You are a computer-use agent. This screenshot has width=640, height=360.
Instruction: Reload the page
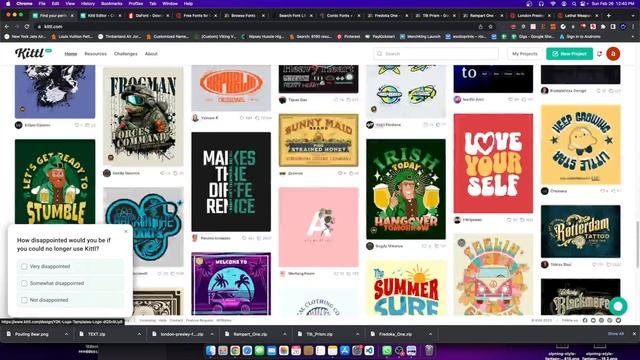(x=27, y=27)
